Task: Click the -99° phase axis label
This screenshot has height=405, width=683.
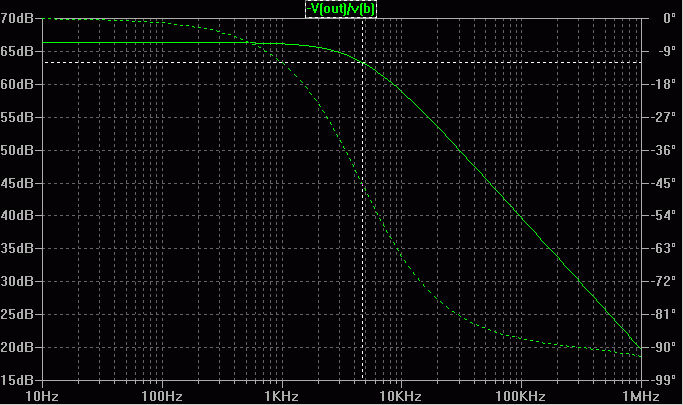Action: pos(664,380)
